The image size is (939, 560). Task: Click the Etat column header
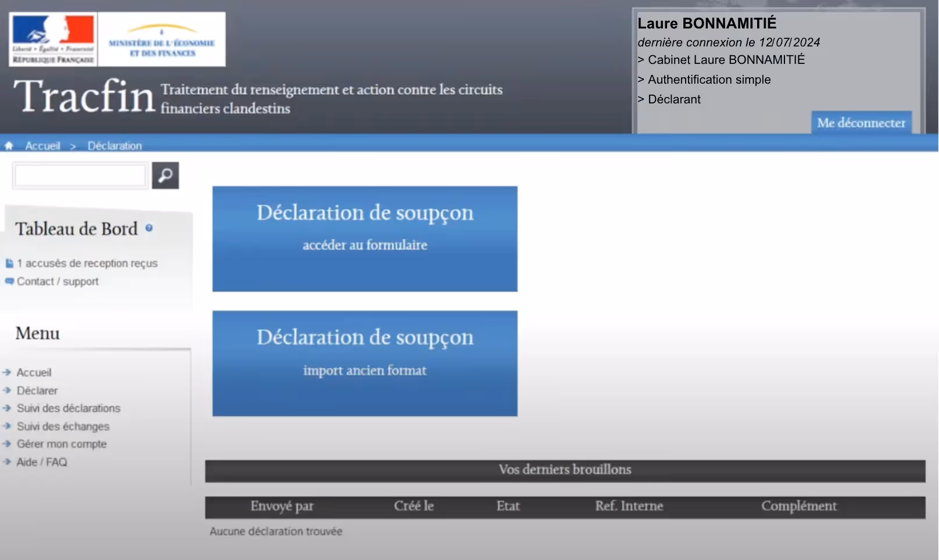click(508, 506)
